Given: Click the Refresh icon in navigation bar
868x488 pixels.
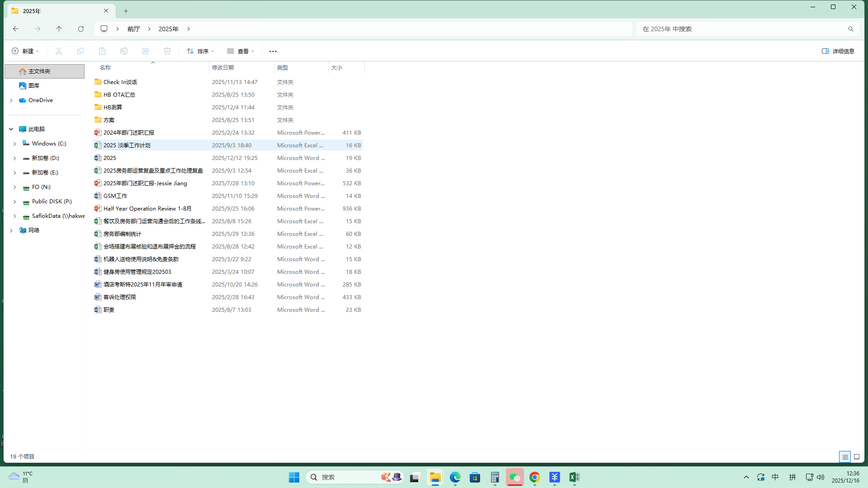Looking at the screenshot, I should (81, 29).
